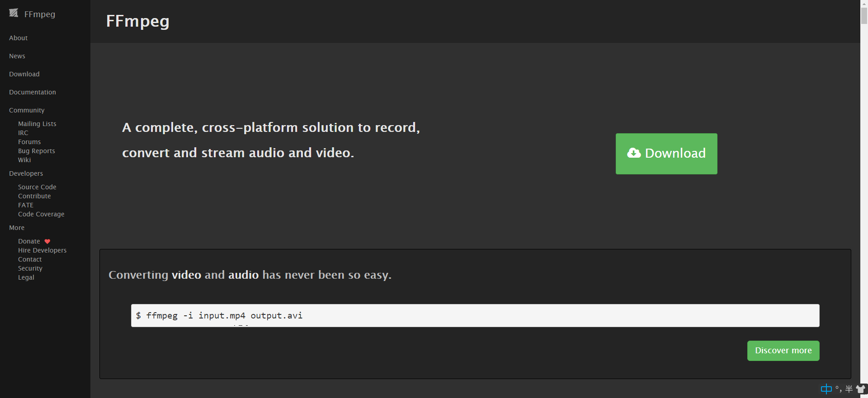Toggle the Chinese input mode (中) icon
This screenshot has height=398, width=868.
826,389
